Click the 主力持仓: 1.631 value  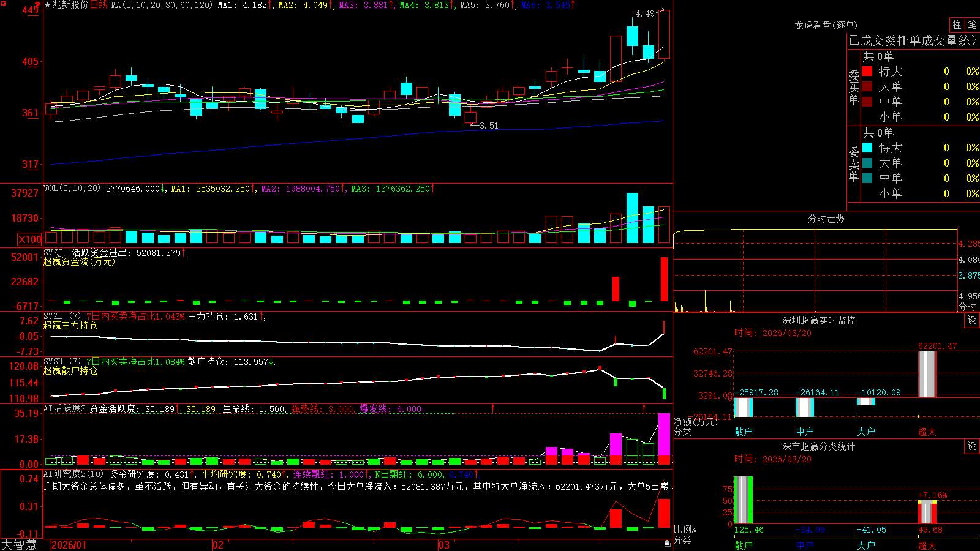tap(223, 317)
